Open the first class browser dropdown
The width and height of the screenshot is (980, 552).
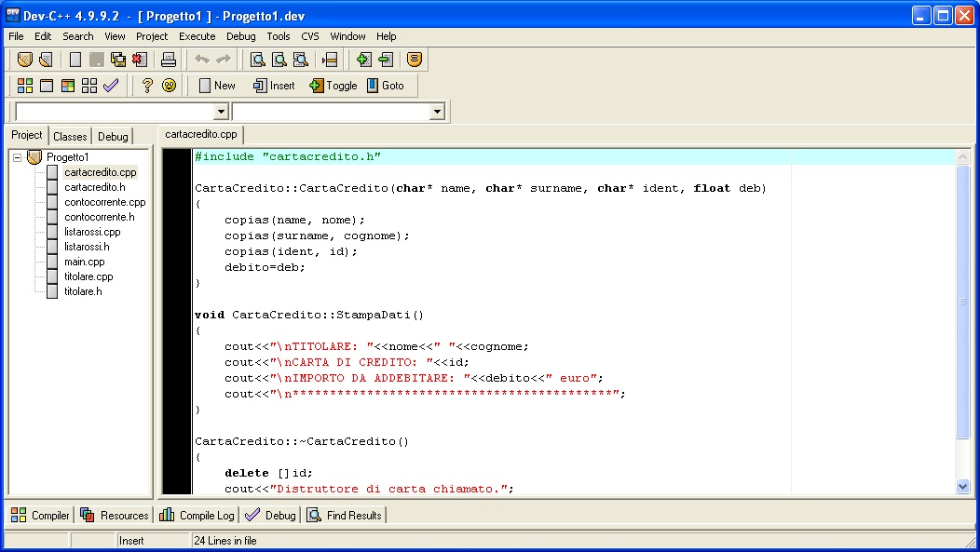pyautogui.click(x=221, y=112)
